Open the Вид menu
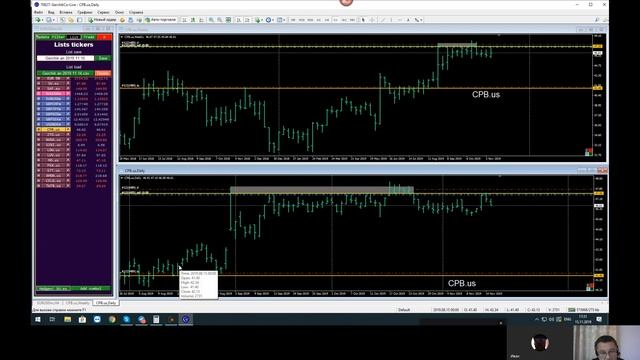This screenshot has height=360, width=640. click(x=51, y=12)
